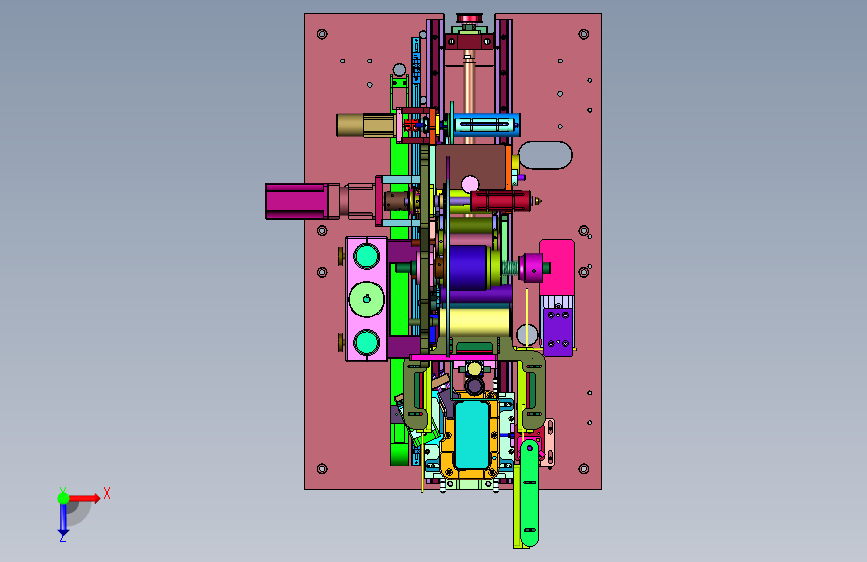Select the pale yellow roller below the blue one
The height and width of the screenshot is (562, 867).
pos(474,322)
